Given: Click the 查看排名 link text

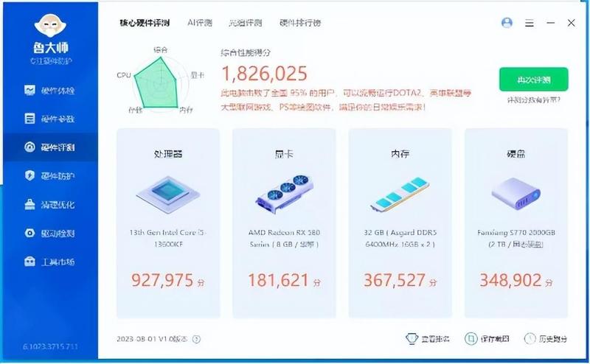Looking at the screenshot, I should 435,339.
